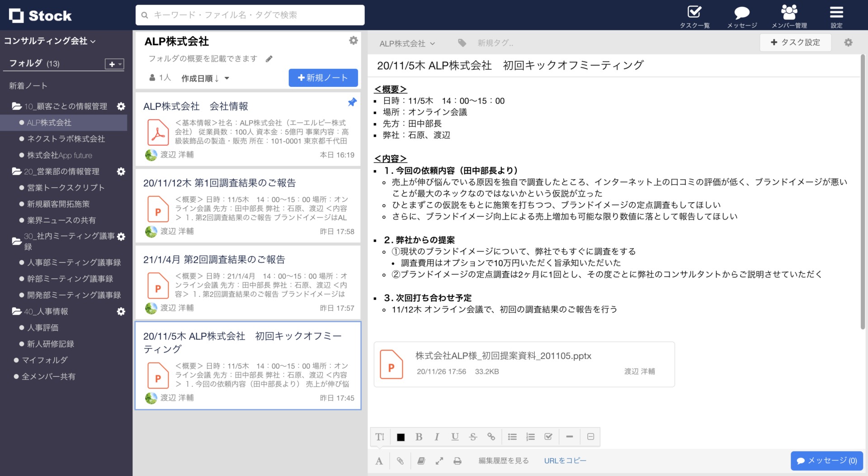This screenshot has width=868, height=476.
Task: Apply strikethrough formatting
Action: (473, 437)
